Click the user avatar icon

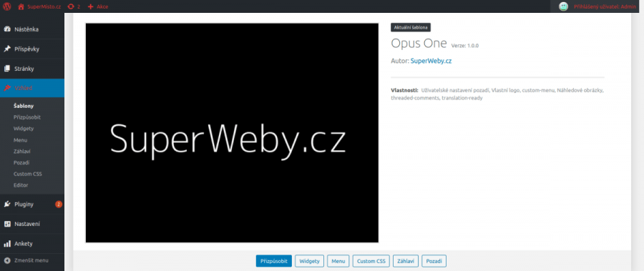point(564,6)
